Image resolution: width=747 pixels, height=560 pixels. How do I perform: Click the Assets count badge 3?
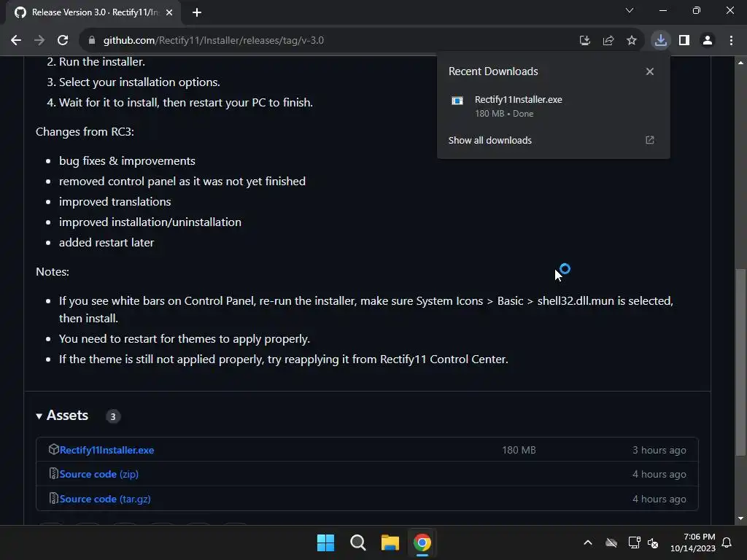113,416
